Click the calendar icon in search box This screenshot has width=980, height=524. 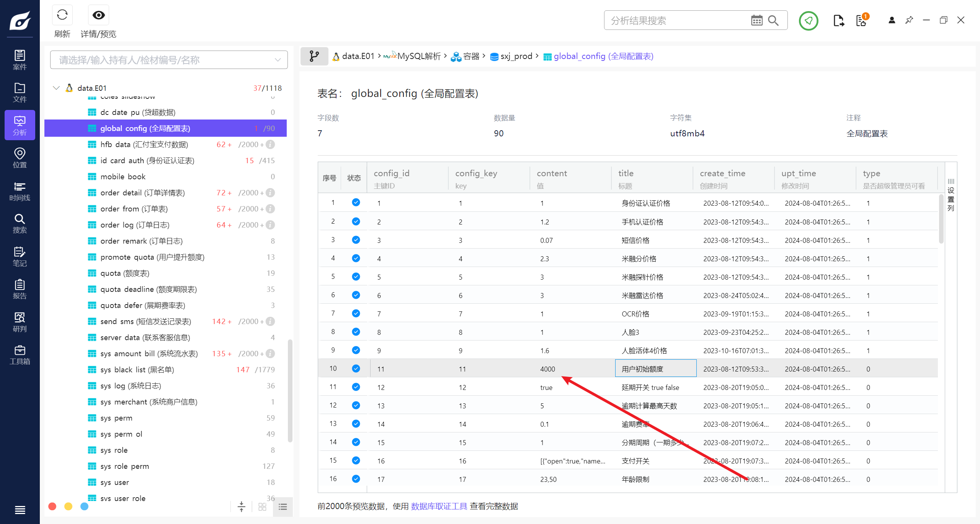[x=756, y=20]
